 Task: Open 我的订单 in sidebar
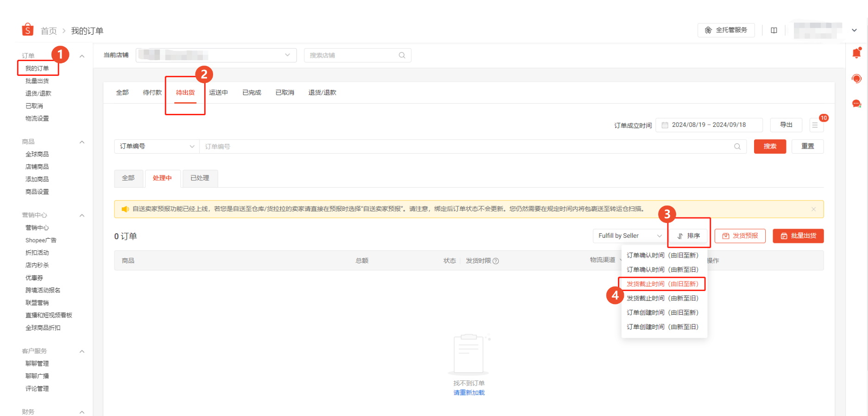tap(37, 68)
